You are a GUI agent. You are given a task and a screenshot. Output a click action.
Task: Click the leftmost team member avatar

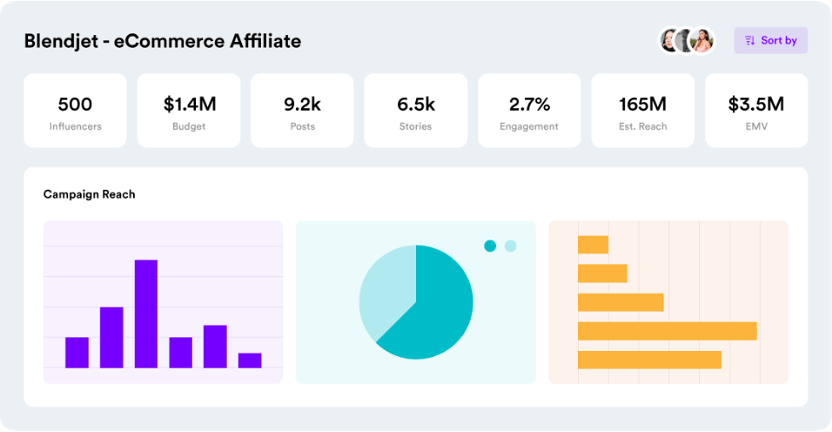tap(669, 41)
